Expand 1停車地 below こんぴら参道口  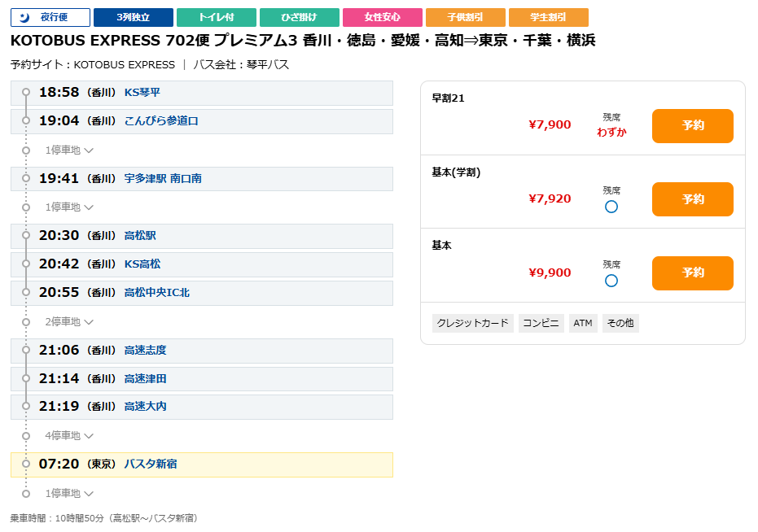(69, 150)
